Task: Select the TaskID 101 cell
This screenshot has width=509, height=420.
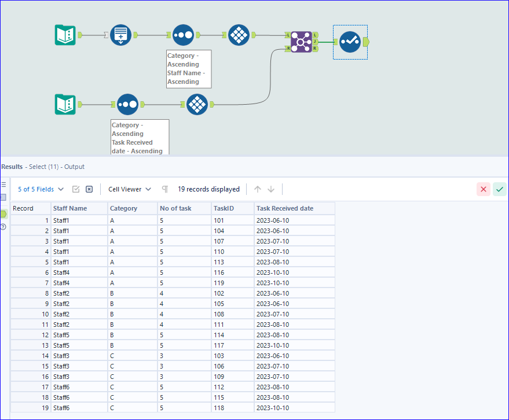Action: tap(219, 220)
